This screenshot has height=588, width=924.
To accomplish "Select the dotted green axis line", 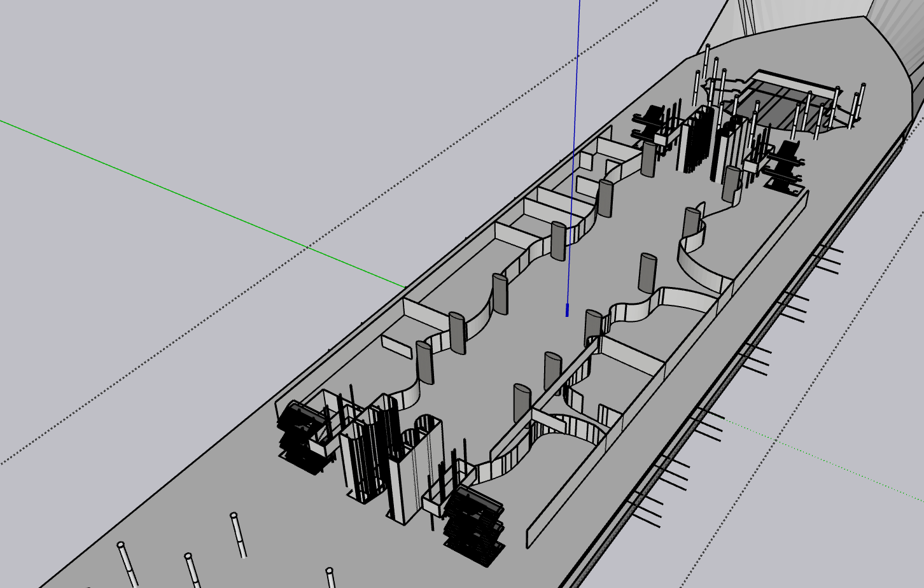I will [827, 459].
